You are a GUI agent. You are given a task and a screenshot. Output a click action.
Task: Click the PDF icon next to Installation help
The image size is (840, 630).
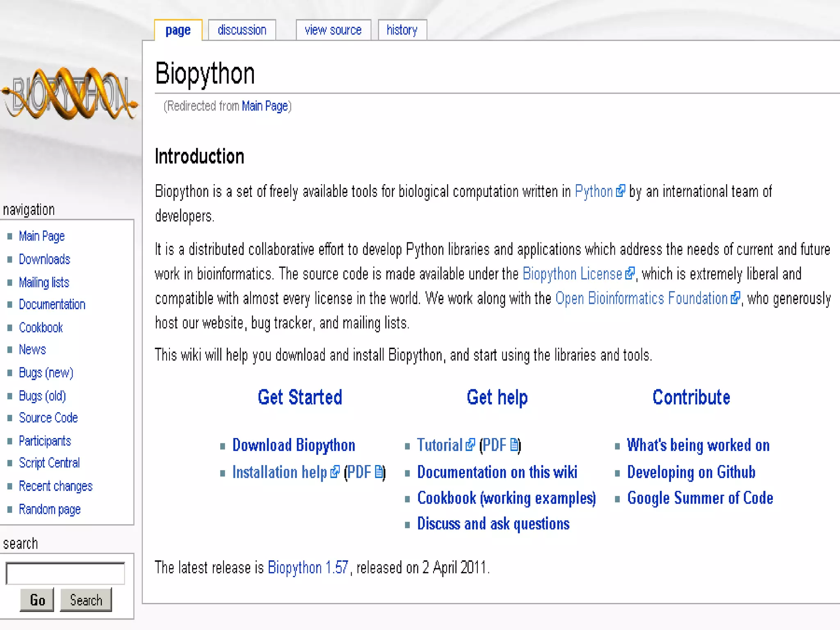pos(379,472)
